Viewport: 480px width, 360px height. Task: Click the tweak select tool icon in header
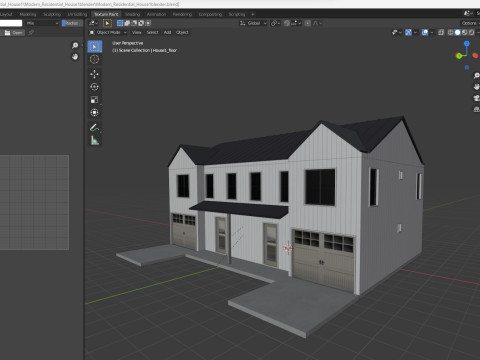(107, 23)
